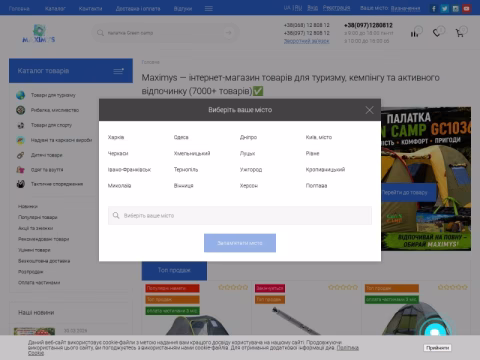Image resolution: width=480 pixels, height=360 pixels.
Task: Choose Луцьк from the city list
Action: click(x=247, y=153)
